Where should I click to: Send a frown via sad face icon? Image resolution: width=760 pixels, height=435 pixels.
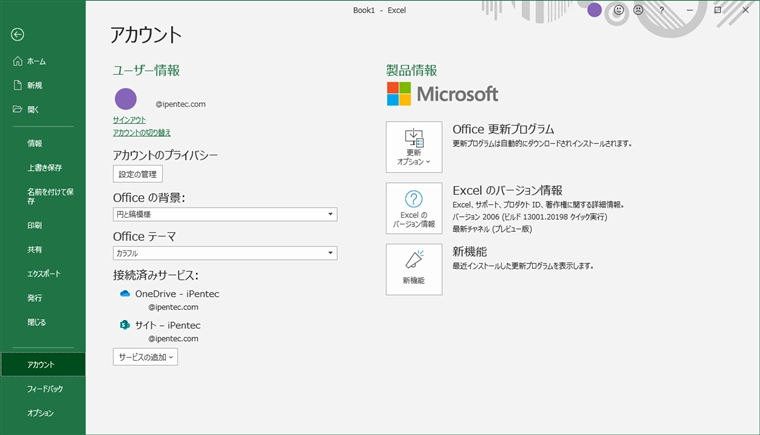tap(638, 10)
